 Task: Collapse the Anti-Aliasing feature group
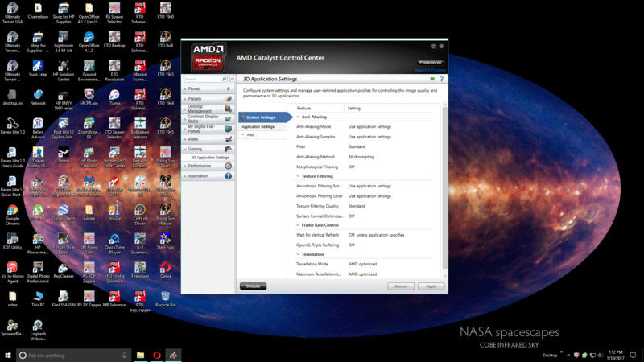click(298, 117)
